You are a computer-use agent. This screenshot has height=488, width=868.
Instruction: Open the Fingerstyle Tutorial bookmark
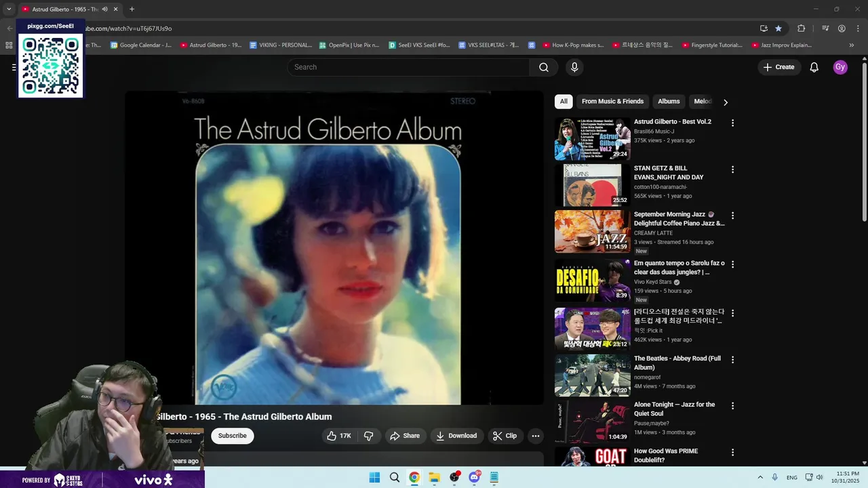click(x=712, y=45)
